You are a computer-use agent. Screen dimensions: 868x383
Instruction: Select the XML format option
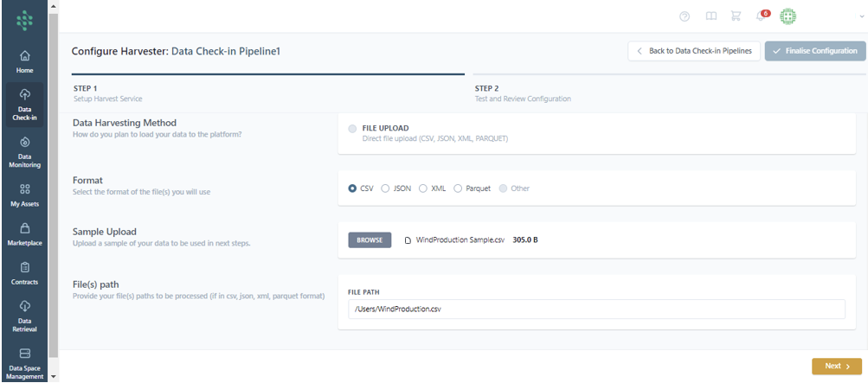[423, 188]
